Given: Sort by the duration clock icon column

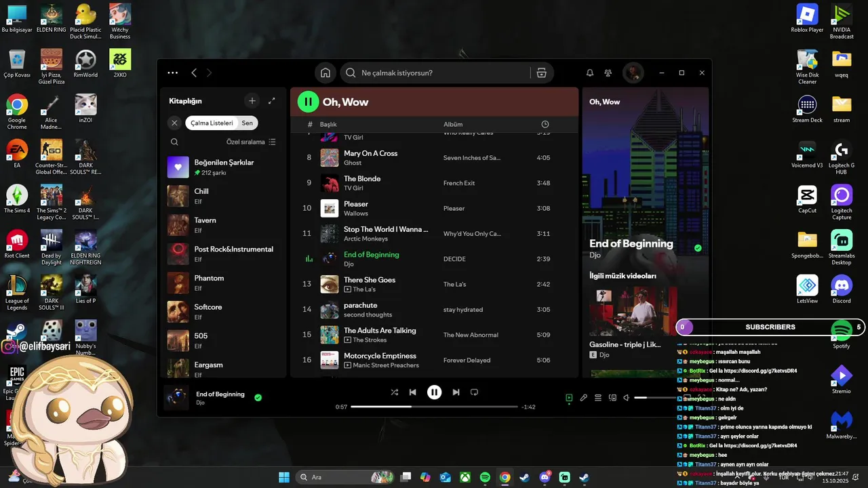Looking at the screenshot, I should [545, 124].
